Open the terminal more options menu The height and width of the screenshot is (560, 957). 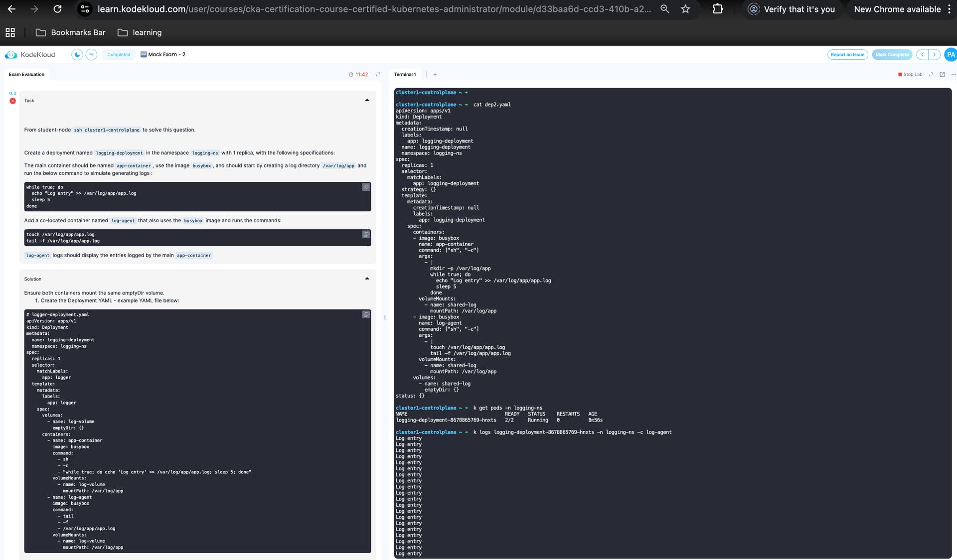click(953, 75)
